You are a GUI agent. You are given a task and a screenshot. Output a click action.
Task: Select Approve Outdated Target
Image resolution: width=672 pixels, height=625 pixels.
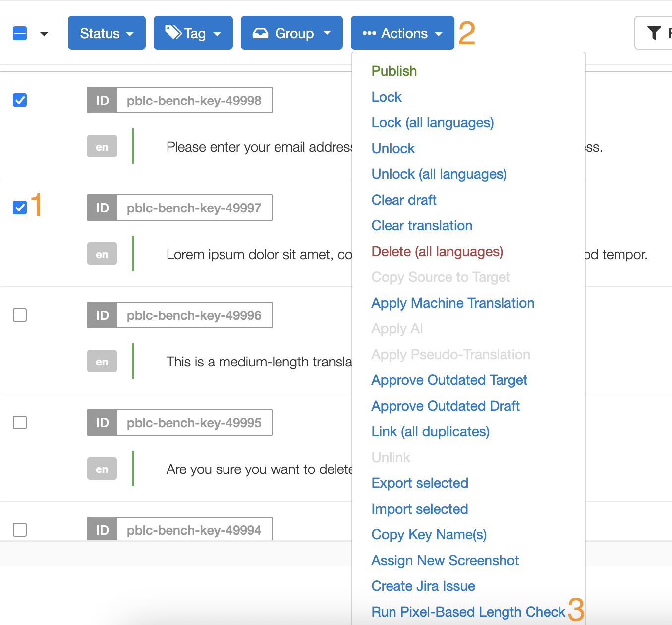(x=449, y=380)
